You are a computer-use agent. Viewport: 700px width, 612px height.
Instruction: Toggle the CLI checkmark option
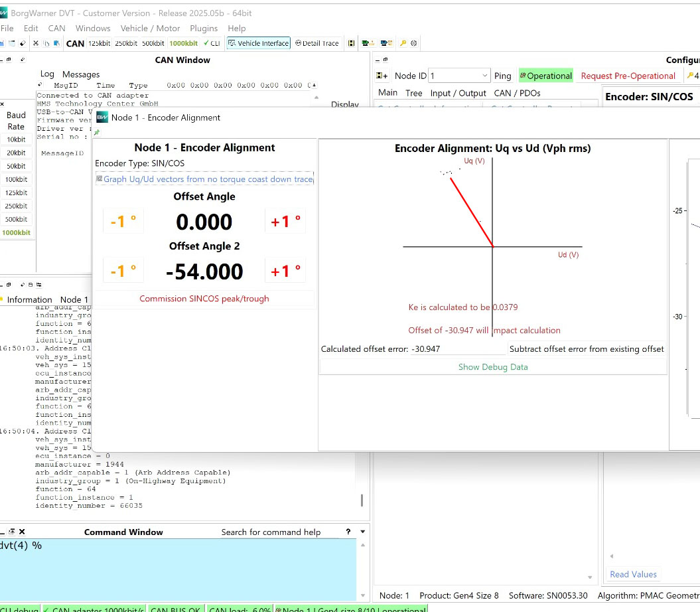click(x=212, y=43)
